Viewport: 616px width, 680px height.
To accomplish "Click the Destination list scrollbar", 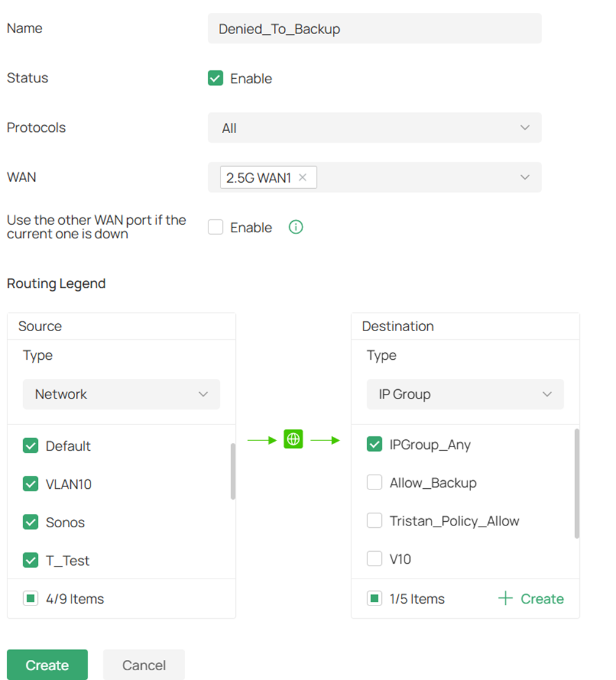I will [577, 483].
